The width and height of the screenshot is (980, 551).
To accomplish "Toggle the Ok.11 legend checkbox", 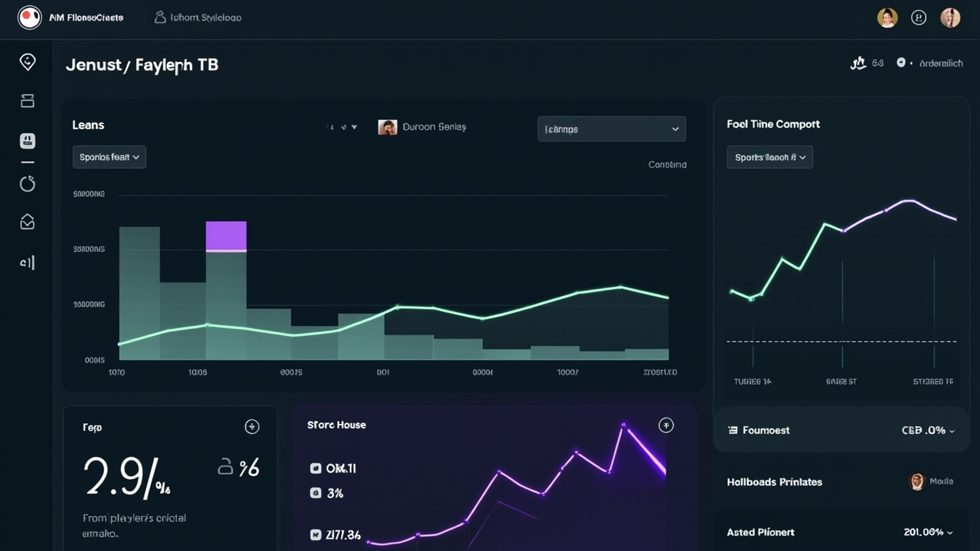I will [x=315, y=468].
